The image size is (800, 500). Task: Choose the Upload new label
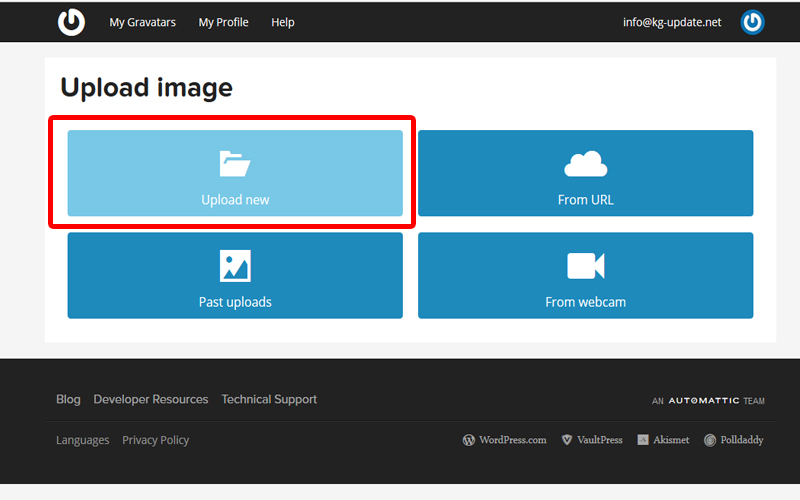click(x=235, y=199)
